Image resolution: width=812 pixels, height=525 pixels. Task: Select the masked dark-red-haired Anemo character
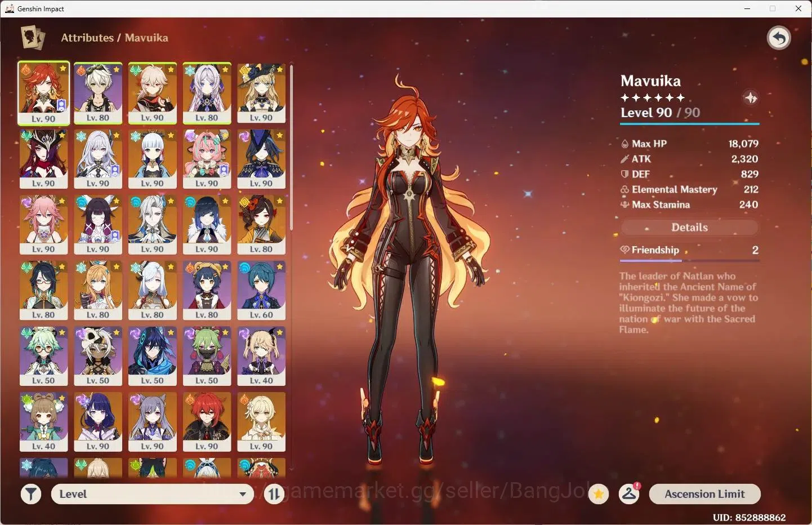point(44,159)
